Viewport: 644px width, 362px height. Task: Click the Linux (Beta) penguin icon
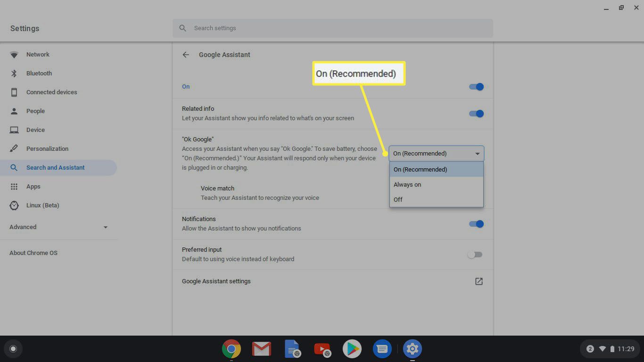(14, 206)
